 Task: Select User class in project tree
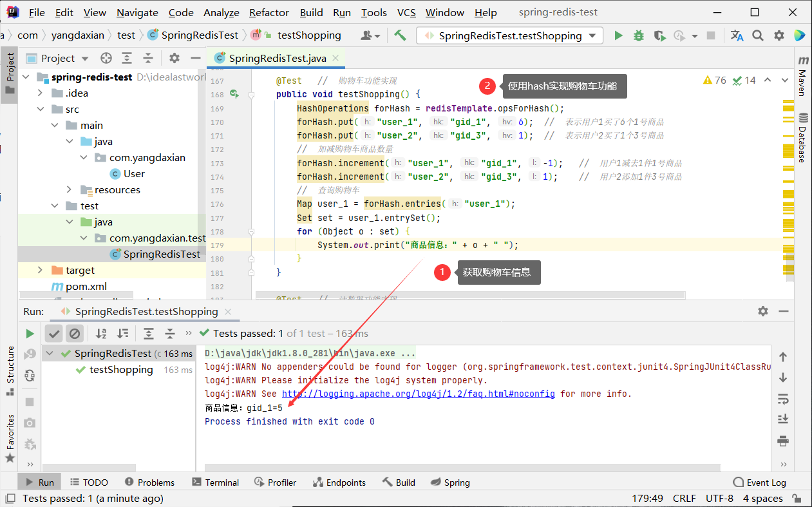[x=127, y=174]
